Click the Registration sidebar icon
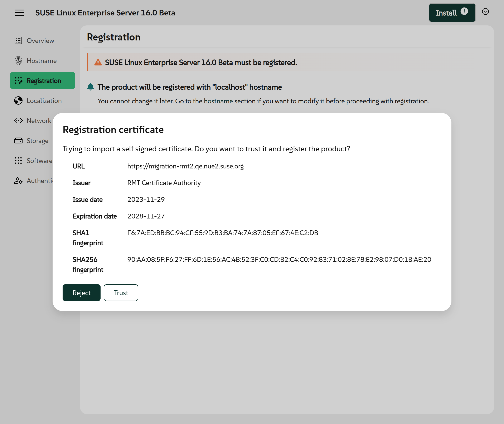 [x=18, y=80]
